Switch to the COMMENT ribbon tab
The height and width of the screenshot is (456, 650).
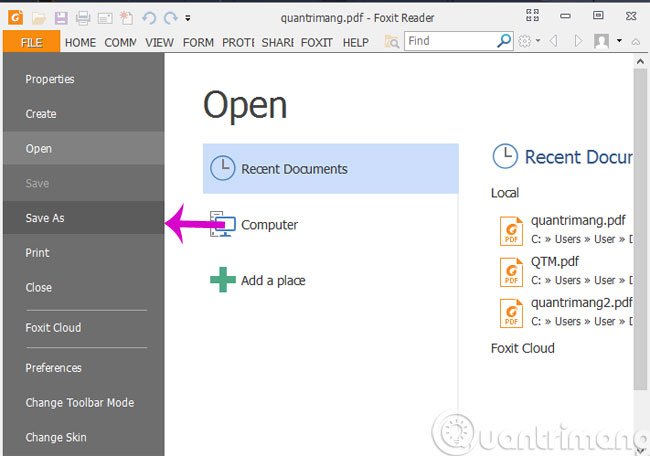pos(120,42)
